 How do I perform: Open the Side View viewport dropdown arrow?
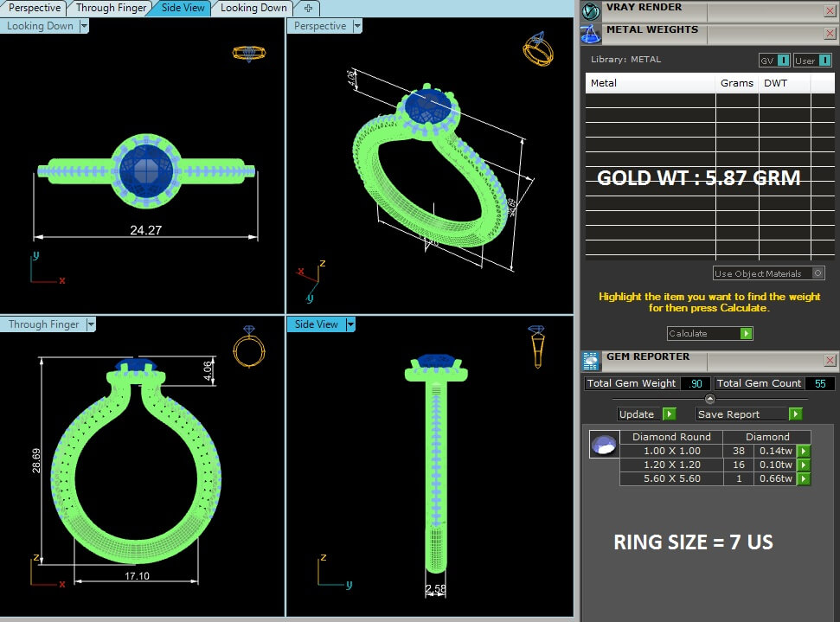pyautogui.click(x=350, y=324)
